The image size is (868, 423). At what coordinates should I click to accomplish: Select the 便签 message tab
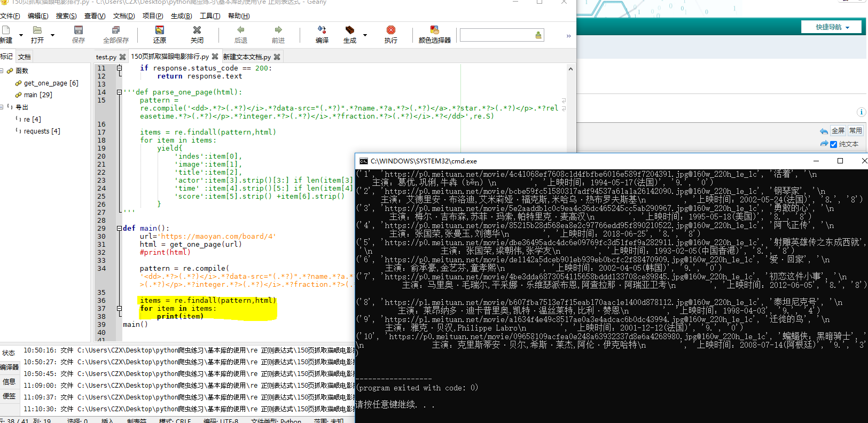[x=9, y=396]
